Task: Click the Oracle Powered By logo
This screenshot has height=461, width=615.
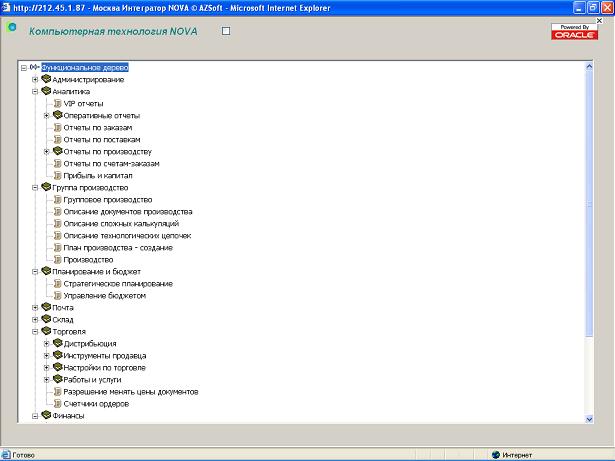Action: (574, 31)
